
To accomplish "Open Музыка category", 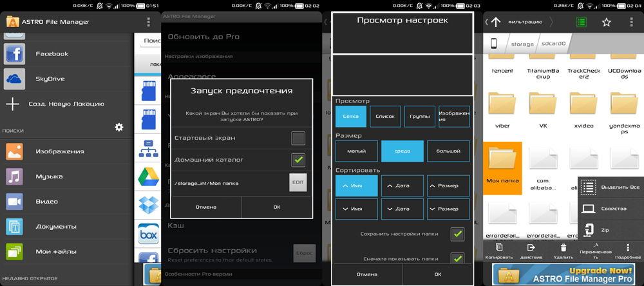I will 15,176.
